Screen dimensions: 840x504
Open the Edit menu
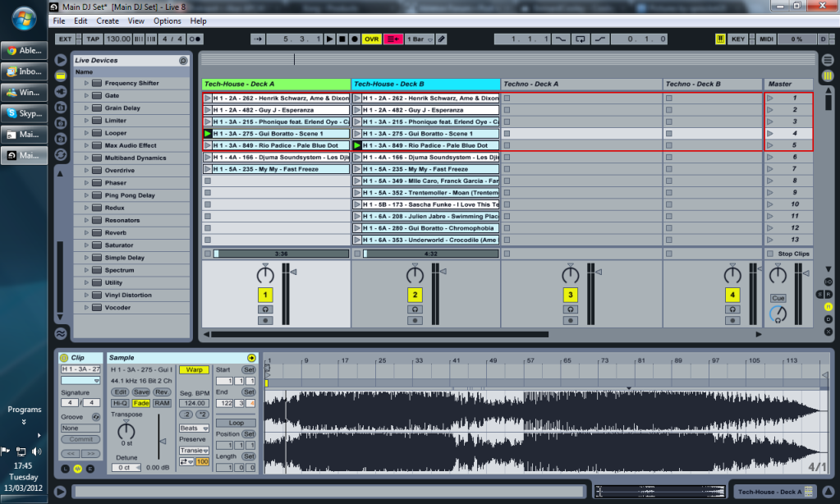coord(80,21)
